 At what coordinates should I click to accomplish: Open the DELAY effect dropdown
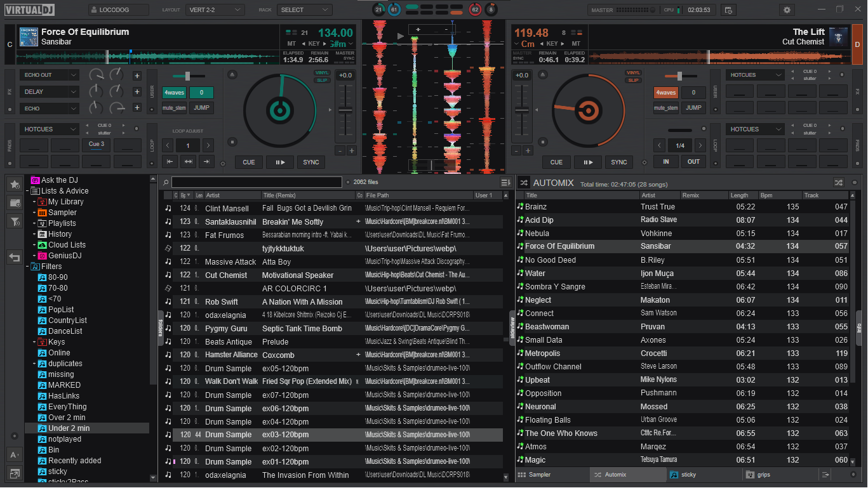pos(50,91)
